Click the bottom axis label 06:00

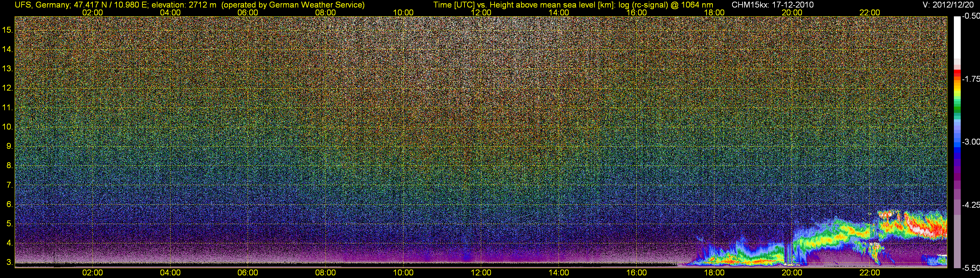(x=248, y=273)
